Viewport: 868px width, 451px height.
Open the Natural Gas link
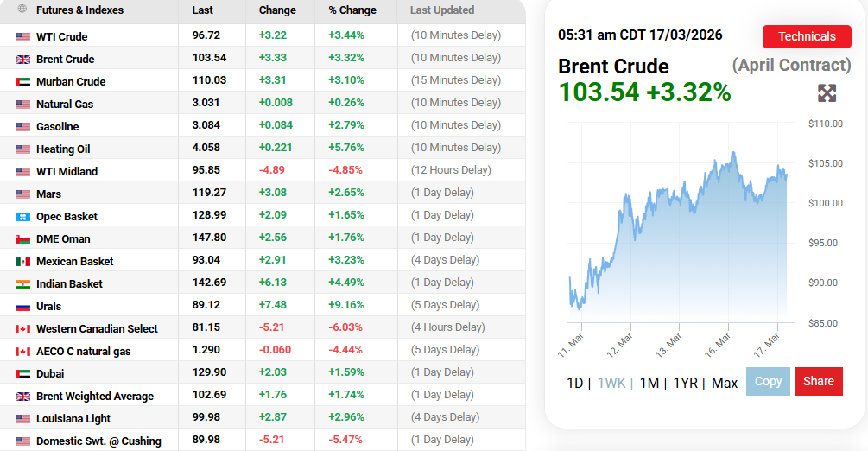pyautogui.click(x=65, y=105)
